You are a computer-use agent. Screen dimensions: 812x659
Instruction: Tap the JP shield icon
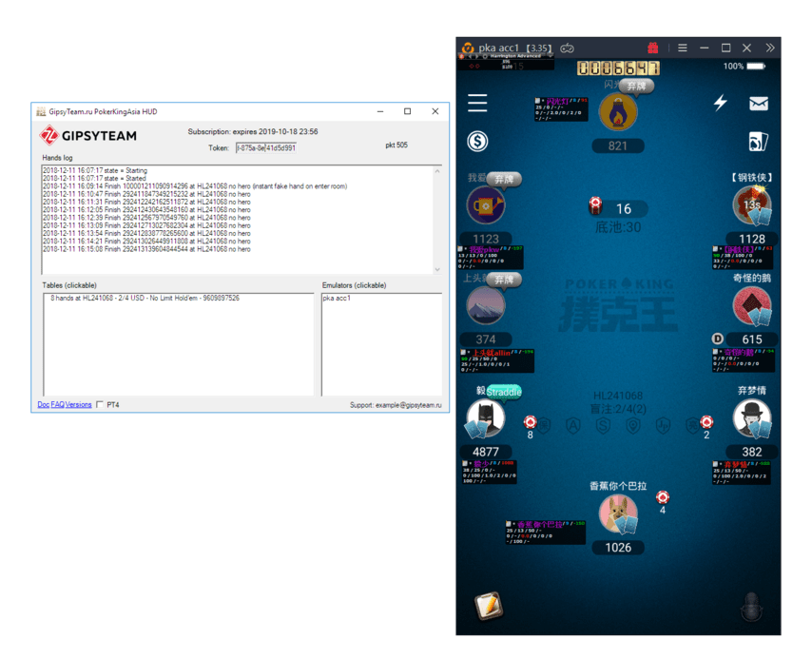(x=663, y=426)
